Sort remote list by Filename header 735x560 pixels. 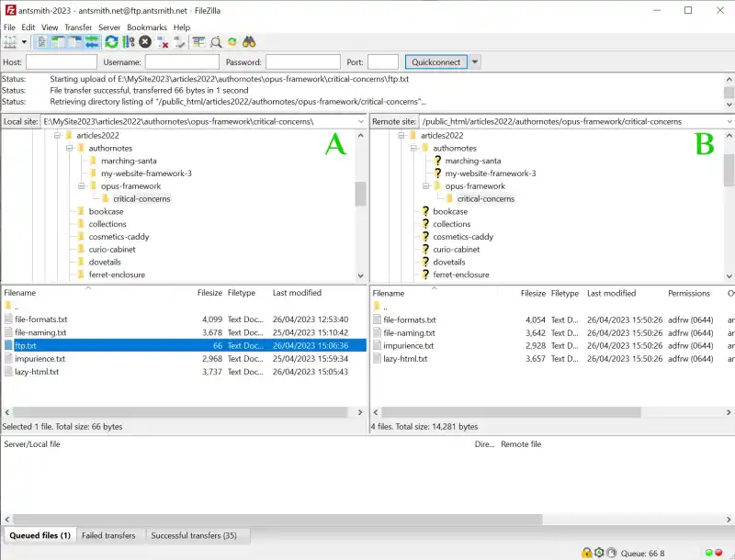tap(388, 293)
